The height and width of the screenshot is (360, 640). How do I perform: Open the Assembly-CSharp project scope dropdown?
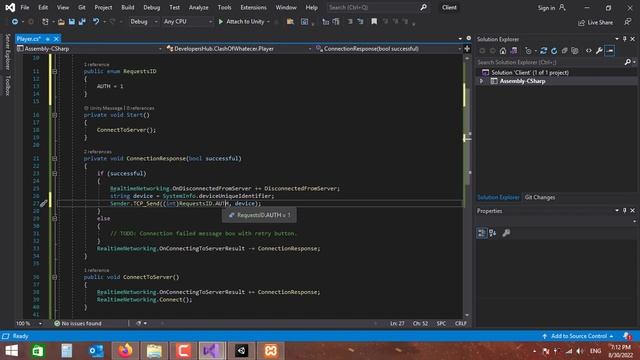point(89,49)
